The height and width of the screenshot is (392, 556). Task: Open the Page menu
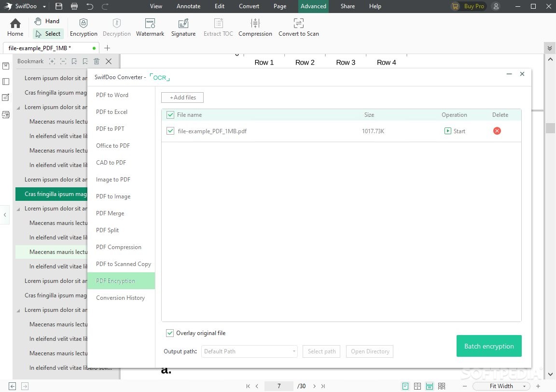pos(280,6)
